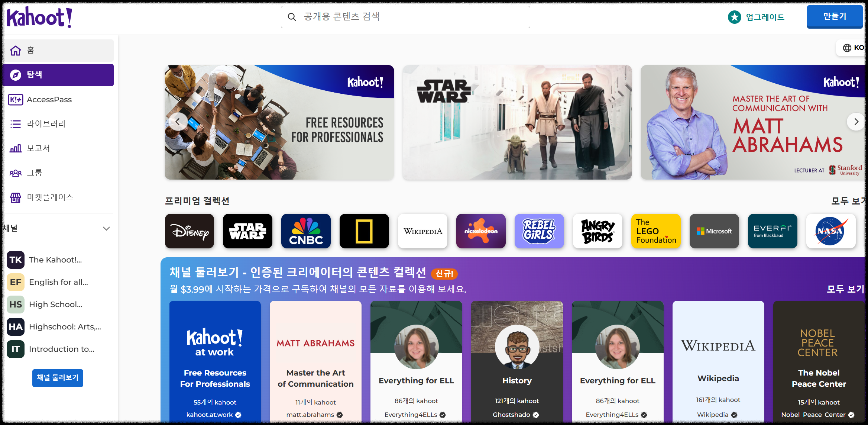Viewport: 868px width, 425px height.
Task: Open the Angry Birds collection tile
Action: (x=597, y=231)
